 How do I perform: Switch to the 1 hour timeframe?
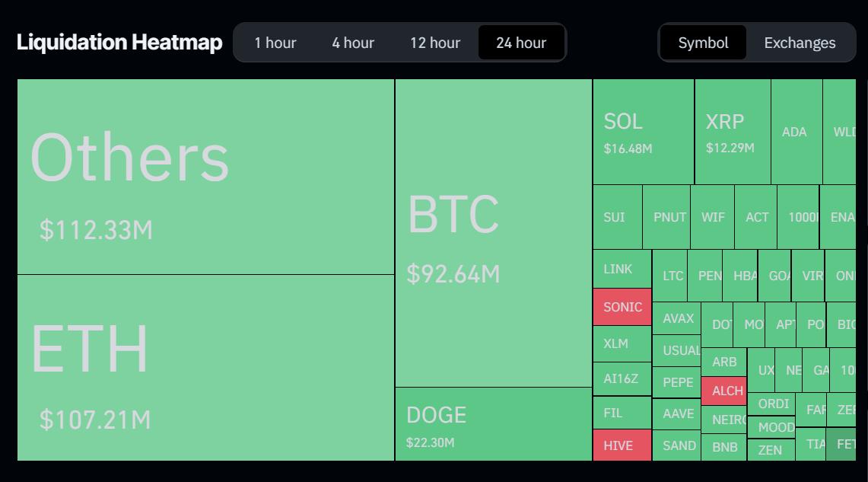tap(275, 43)
